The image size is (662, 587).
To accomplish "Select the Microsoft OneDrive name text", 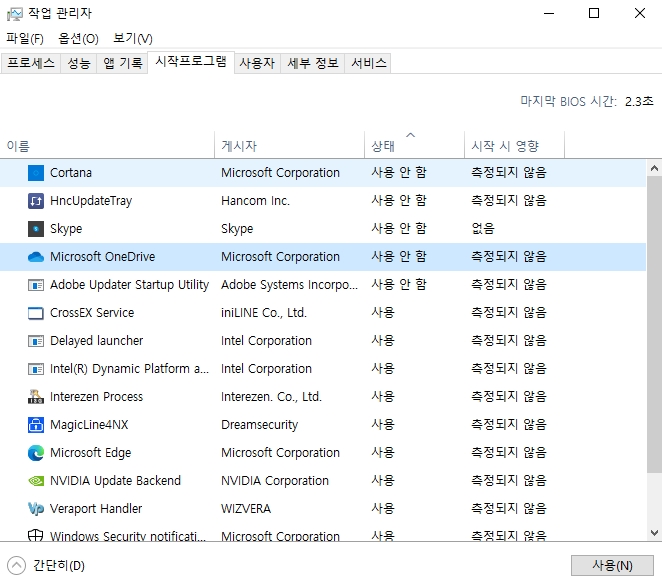I will coord(103,257).
